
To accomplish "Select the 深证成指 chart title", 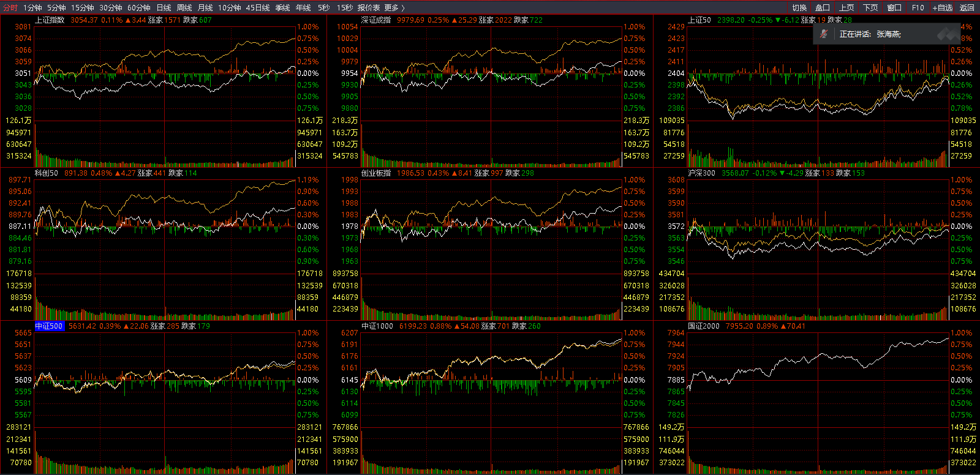I will tap(376, 20).
